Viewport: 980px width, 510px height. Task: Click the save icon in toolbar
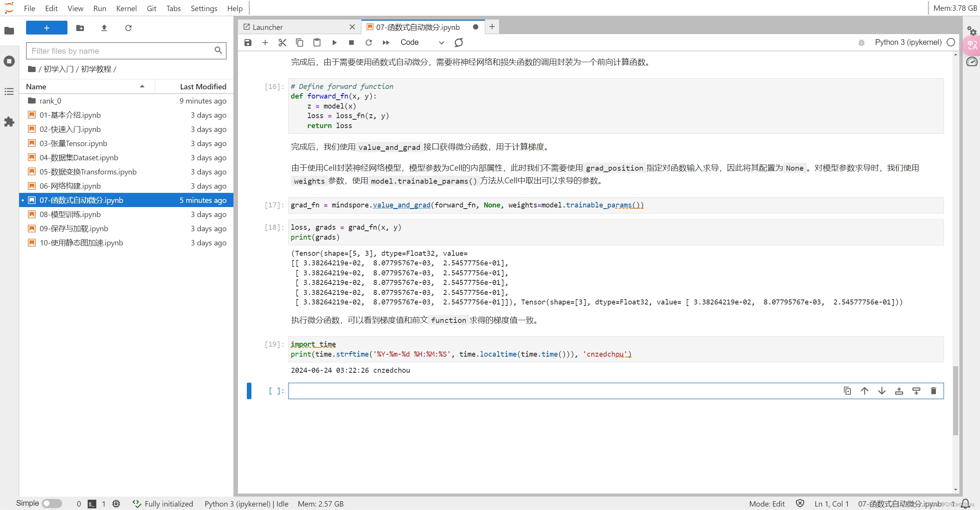click(x=248, y=42)
